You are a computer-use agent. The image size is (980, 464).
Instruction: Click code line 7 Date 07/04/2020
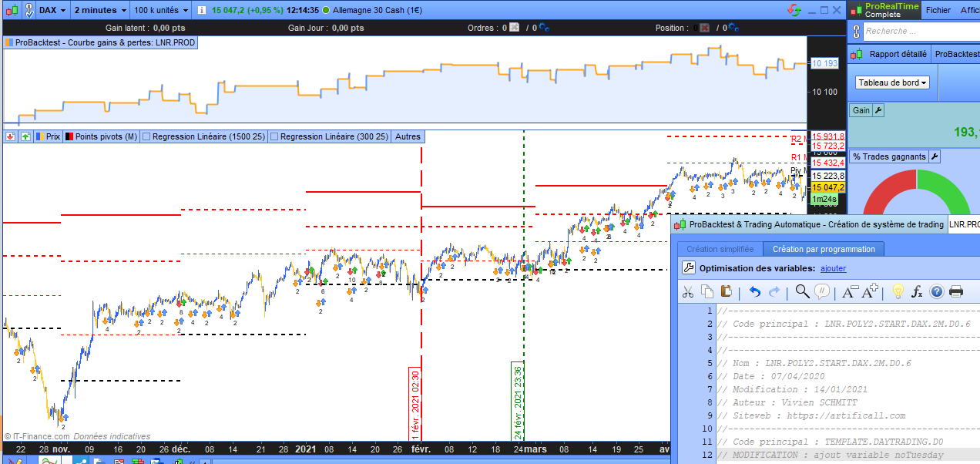click(x=769, y=376)
